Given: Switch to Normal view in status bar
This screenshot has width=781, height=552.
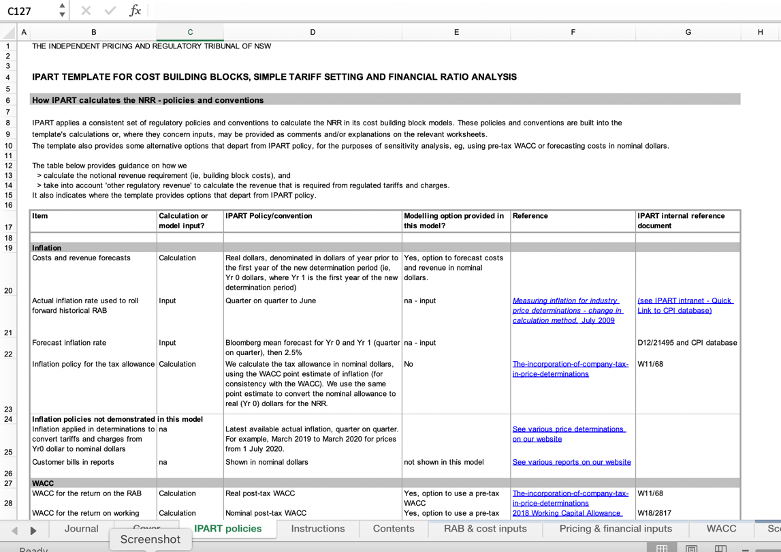Looking at the screenshot, I should point(661,547).
